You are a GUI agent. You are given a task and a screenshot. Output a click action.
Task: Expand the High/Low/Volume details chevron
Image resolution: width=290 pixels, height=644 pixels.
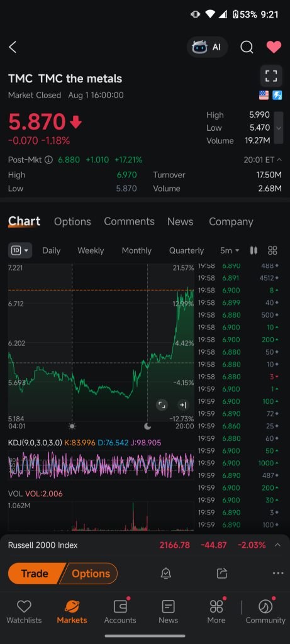279,128
